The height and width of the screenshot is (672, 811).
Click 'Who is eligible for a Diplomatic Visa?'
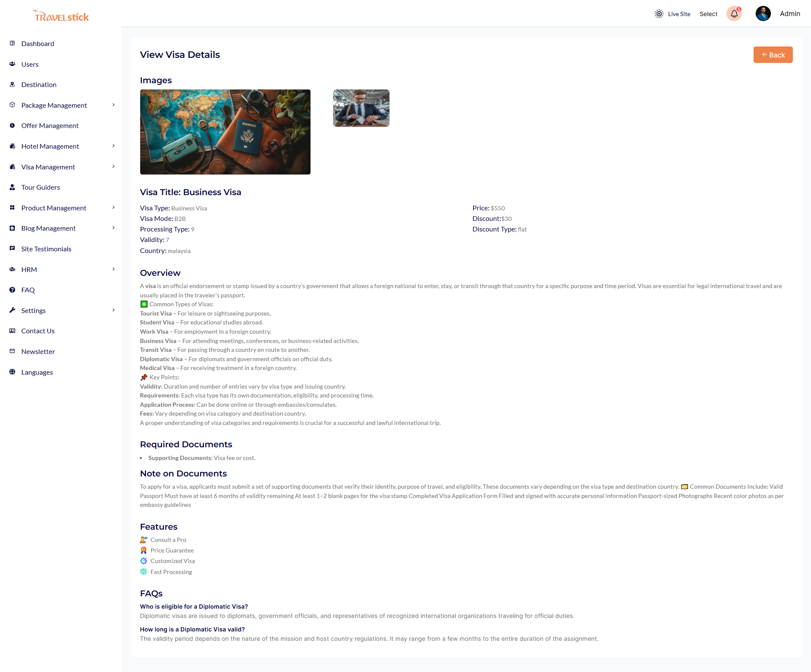click(194, 607)
